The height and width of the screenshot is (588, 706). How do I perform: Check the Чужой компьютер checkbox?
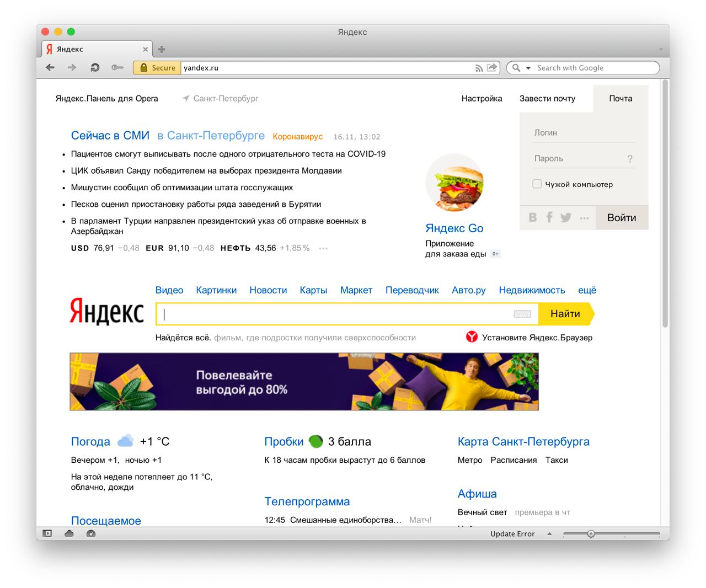pyautogui.click(x=537, y=184)
